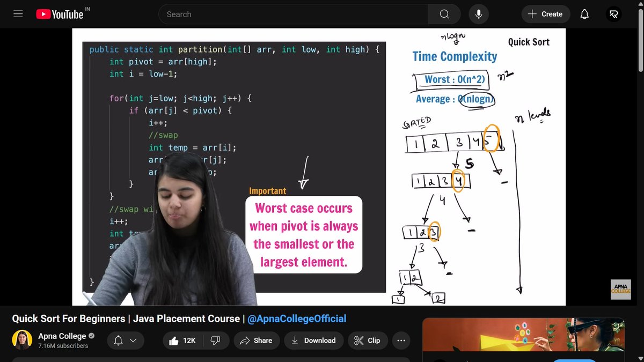This screenshot has width=644, height=362.
Task: Click the 7.16M subscribers text
Action: click(63, 346)
